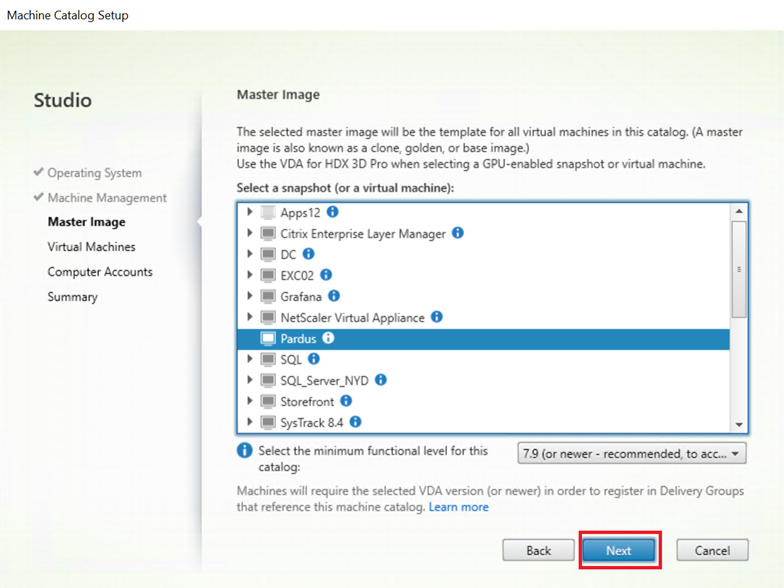Click the info icon beside minimum functional level
Viewport: 784px width, 588px height.
pos(244,450)
